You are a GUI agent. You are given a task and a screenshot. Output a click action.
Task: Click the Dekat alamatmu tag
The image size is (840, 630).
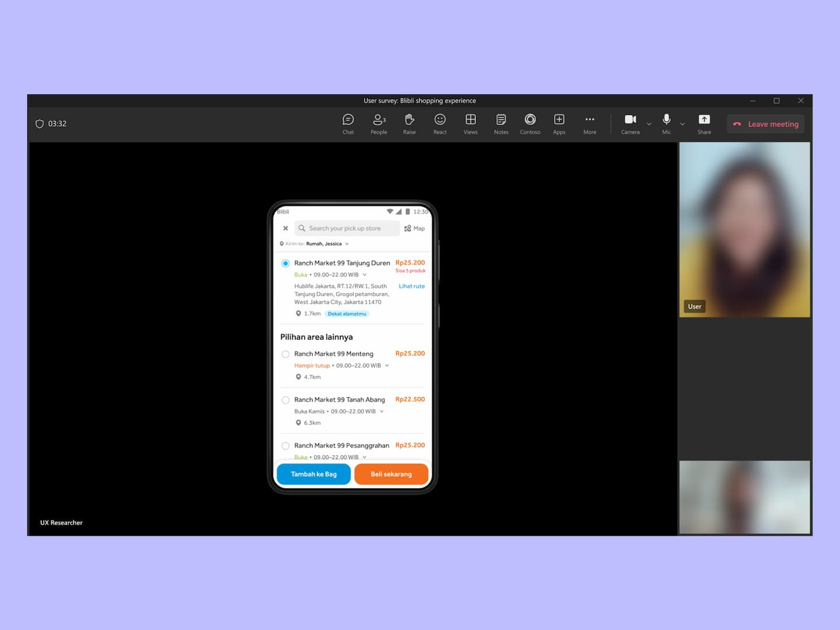point(347,314)
